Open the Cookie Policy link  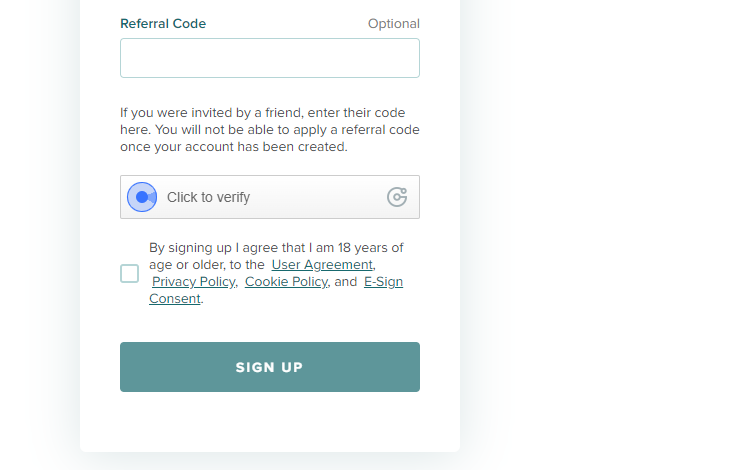point(286,282)
